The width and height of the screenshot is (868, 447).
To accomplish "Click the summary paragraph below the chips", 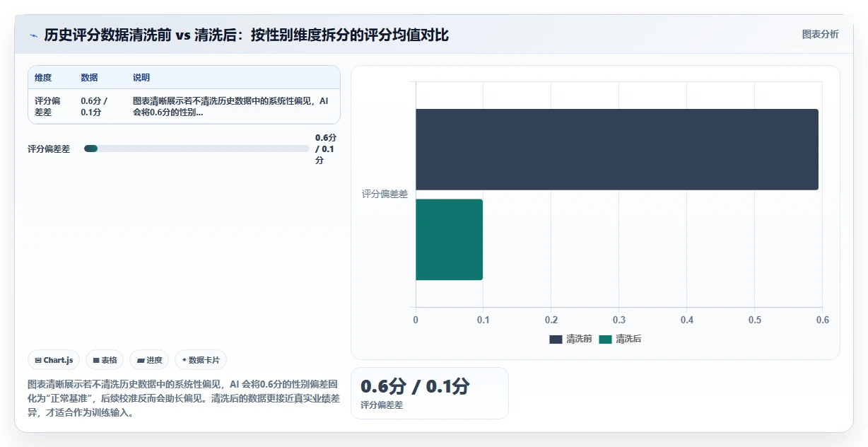I will 184,398.
